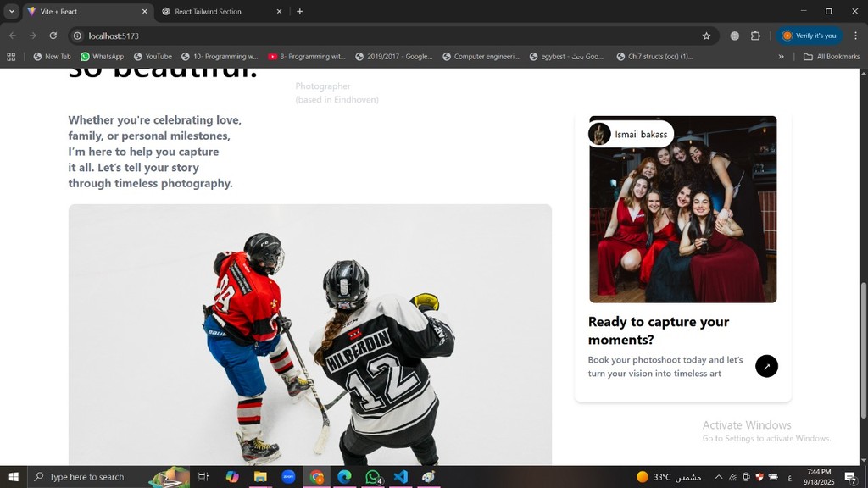Open the Chrome three-dot menu
The image size is (868, 488).
coord(855,36)
